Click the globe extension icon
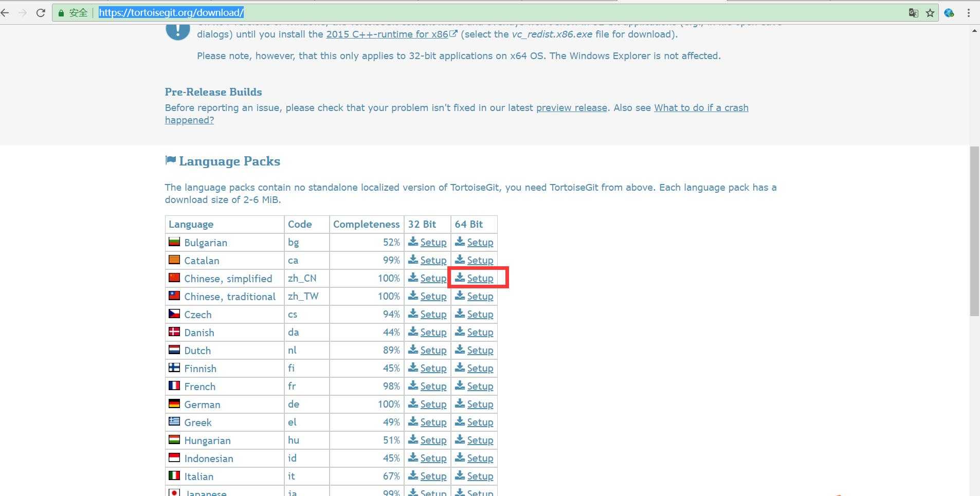 pos(949,13)
